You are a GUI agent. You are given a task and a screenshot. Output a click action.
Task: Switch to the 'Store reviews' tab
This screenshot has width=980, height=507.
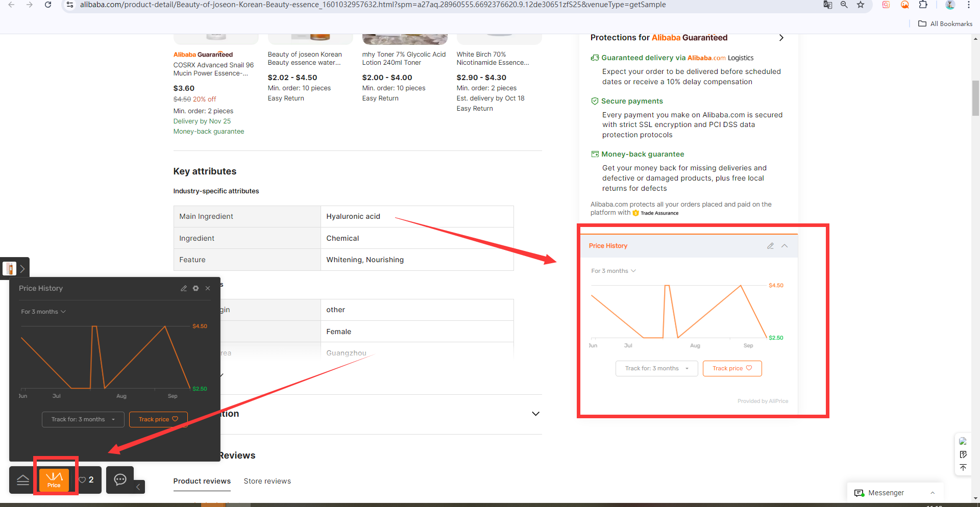point(267,481)
